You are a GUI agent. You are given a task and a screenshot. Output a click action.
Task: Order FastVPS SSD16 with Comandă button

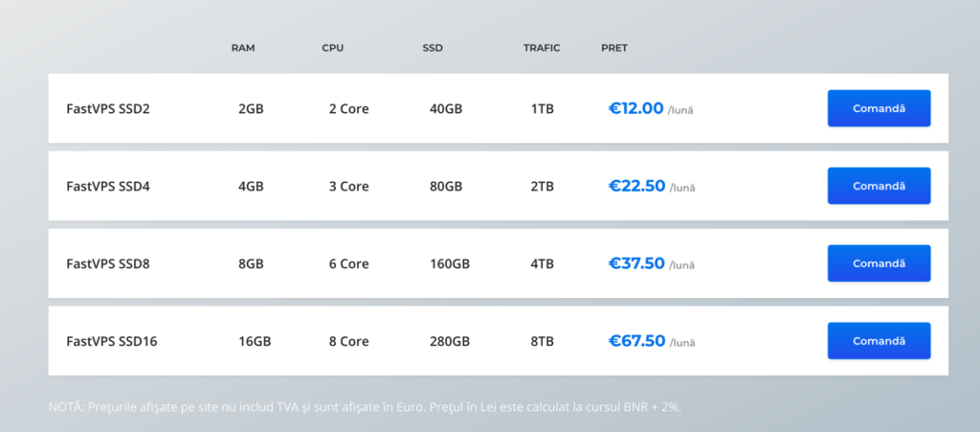pos(879,341)
